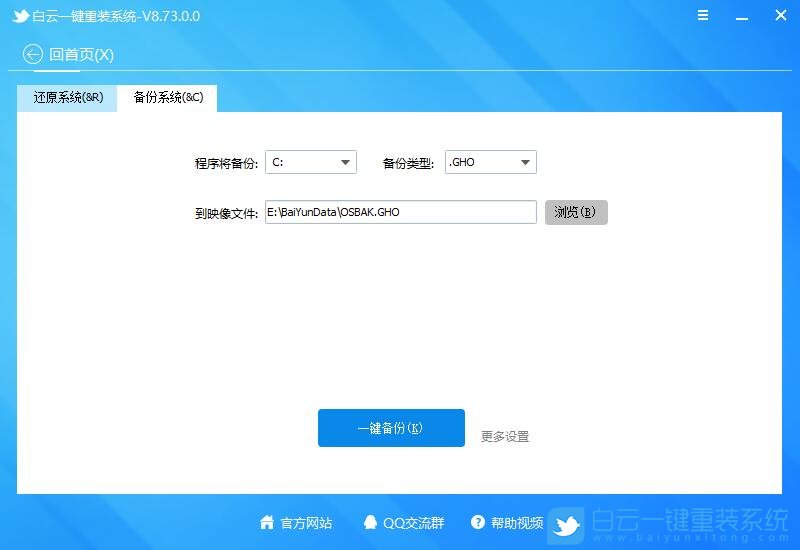Open the hamburger menu icon in title bar
Viewport: 800px width, 550px height.
tap(703, 15)
